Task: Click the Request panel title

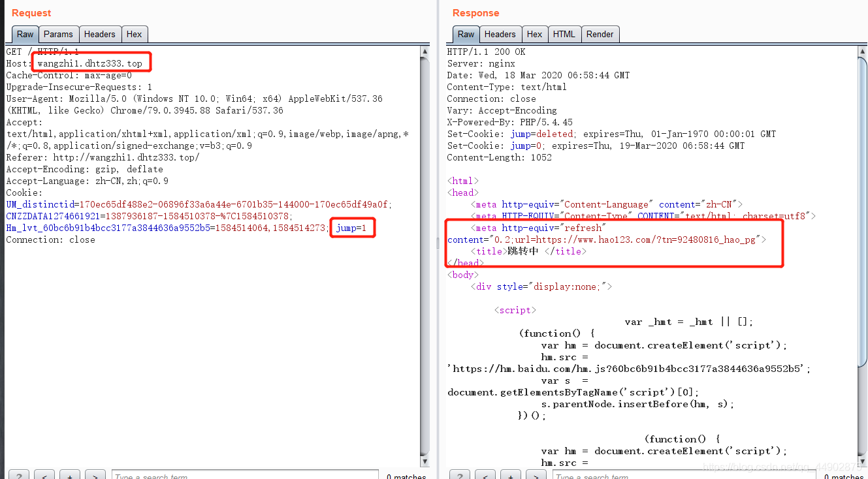Action: 31,13
